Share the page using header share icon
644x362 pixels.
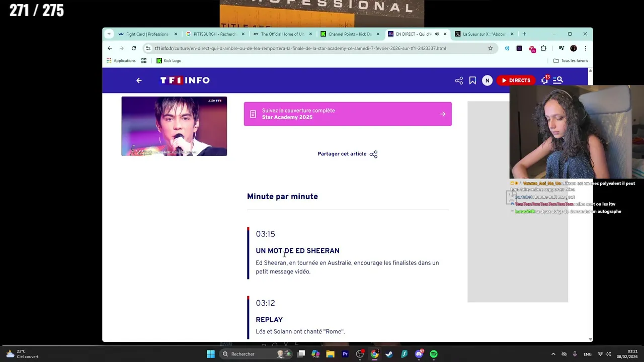[459, 80]
